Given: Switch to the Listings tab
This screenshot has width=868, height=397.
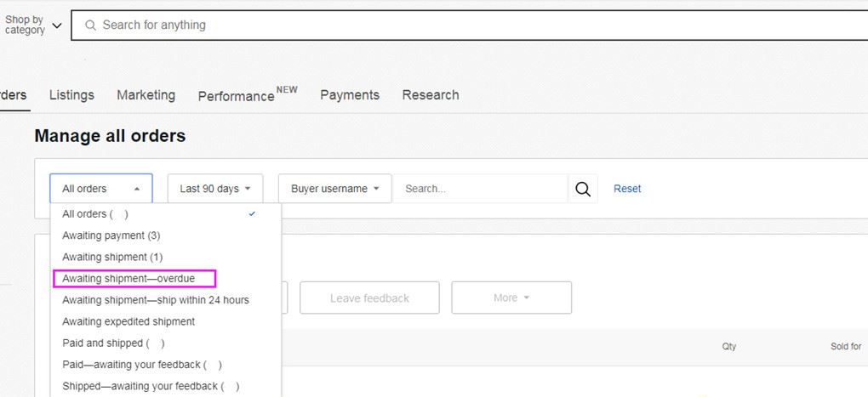Looking at the screenshot, I should click(x=71, y=95).
